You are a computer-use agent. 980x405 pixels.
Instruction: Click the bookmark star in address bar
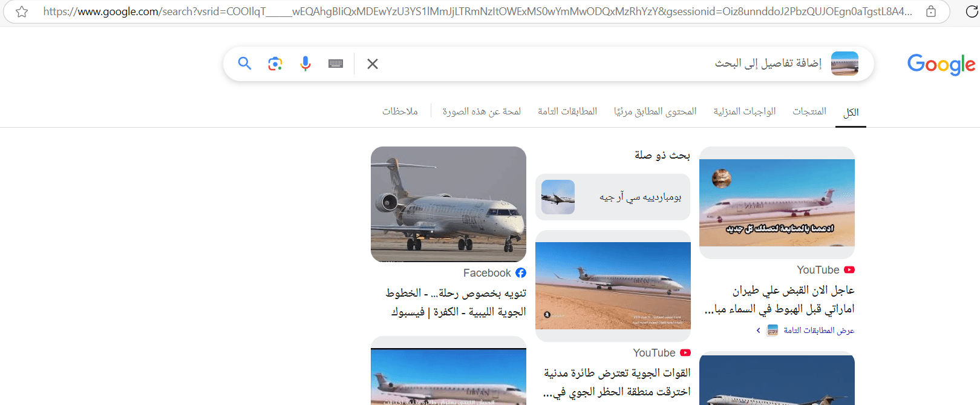pyautogui.click(x=22, y=12)
